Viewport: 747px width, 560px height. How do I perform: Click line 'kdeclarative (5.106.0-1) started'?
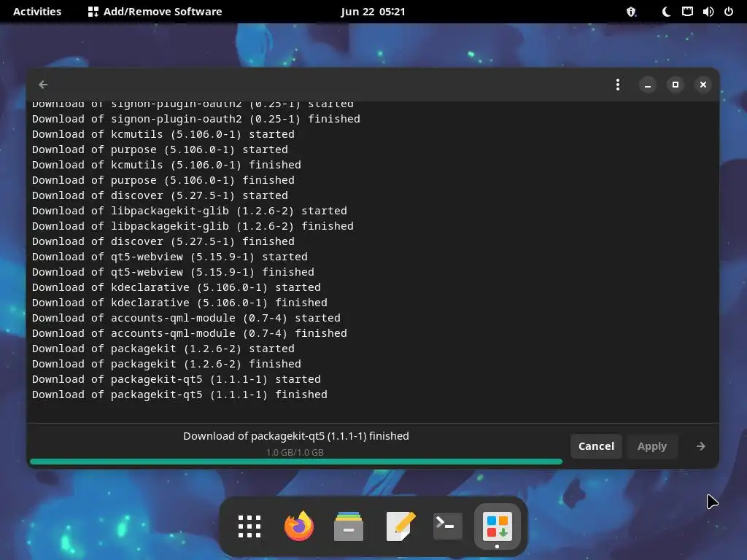tap(177, 287)
